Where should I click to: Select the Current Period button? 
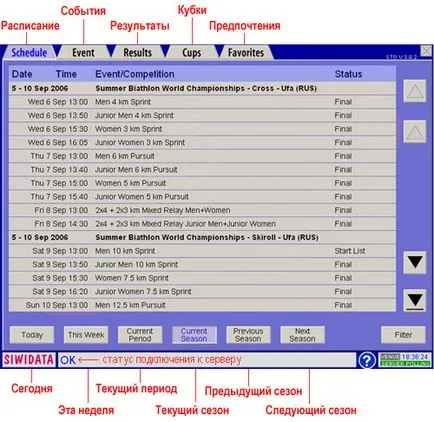(x=140, y=335)
